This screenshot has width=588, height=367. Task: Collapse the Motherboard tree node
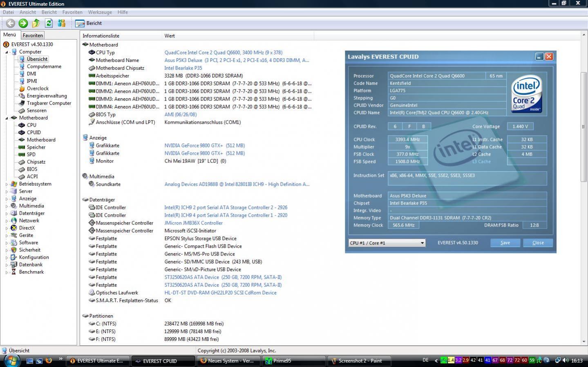click(7, 118)
